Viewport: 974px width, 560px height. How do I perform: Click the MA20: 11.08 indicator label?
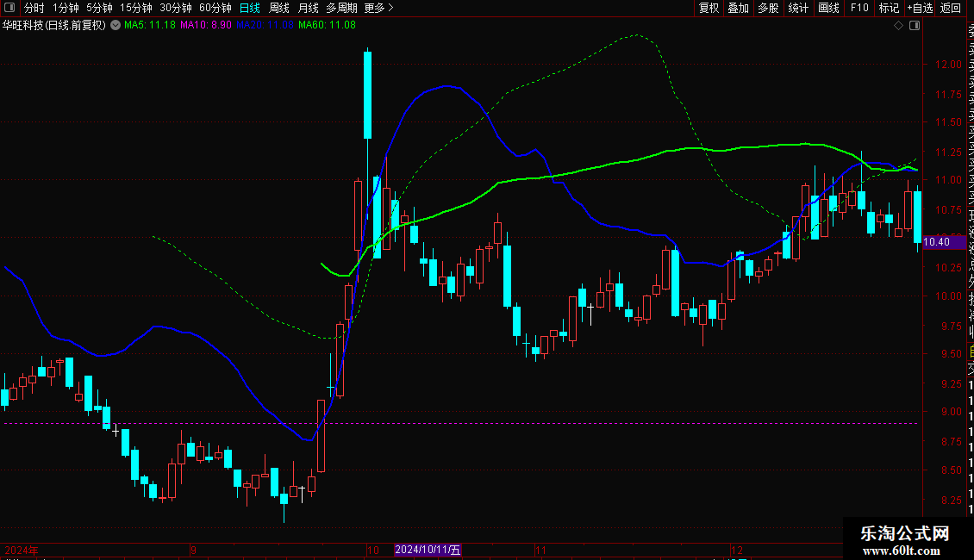[x=265, y=26]
